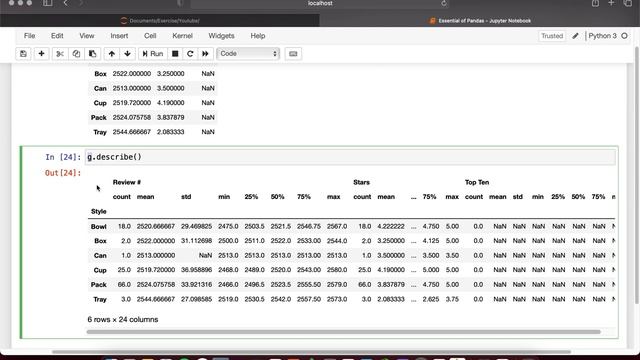Click the page bottom horizontal scrollbar
Viewport: 640px width, 360px height.
[311, 351]
